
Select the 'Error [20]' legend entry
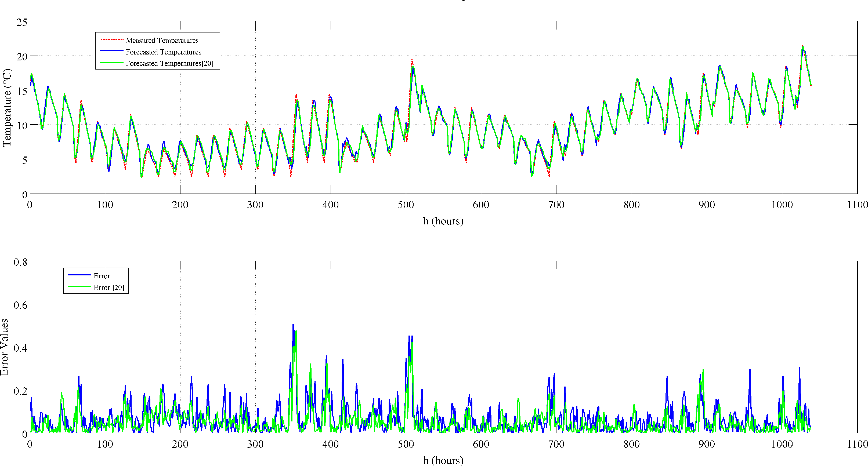point(109,287)
